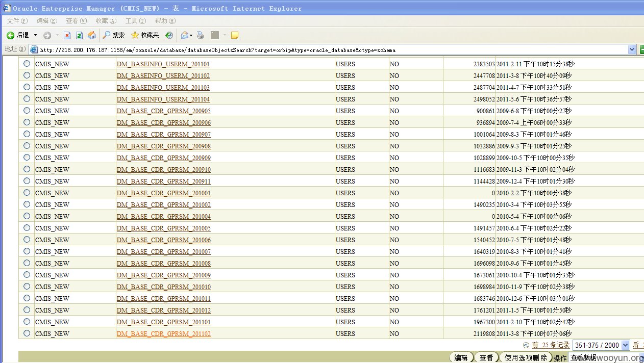This screenshot has width=644, height=363.
Task: Click CMIS_NEW in the DM_BASE_CDR_GPRSM_201005 row
Action: coord(52,228)
